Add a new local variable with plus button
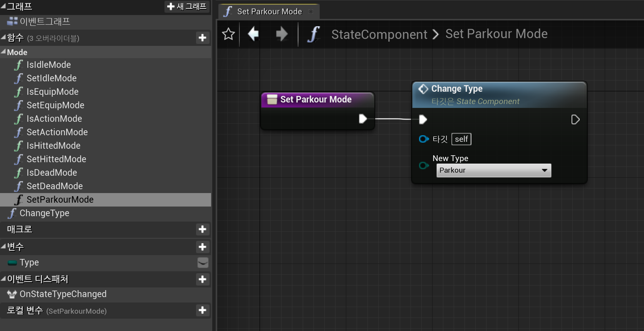The width and height of the screenshot is (644, 331). click(x=202, y=310)
